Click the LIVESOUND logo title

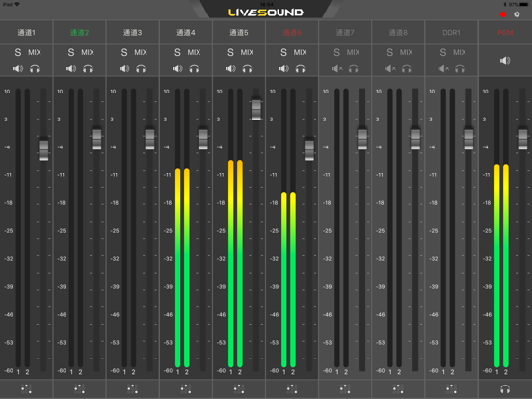coord(266,13)
